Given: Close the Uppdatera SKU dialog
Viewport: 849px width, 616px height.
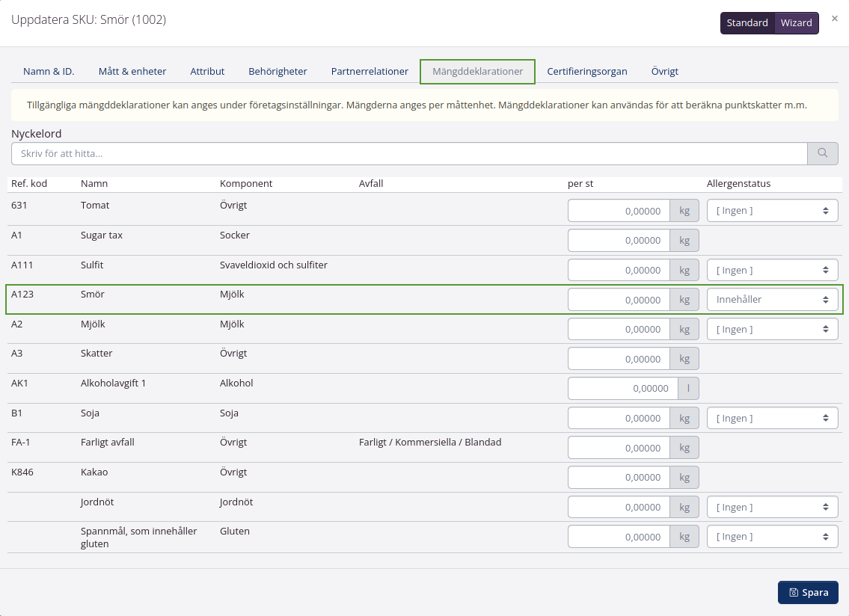Looking at the screenshot, I should pyautogui.click(x=835, y=19).
